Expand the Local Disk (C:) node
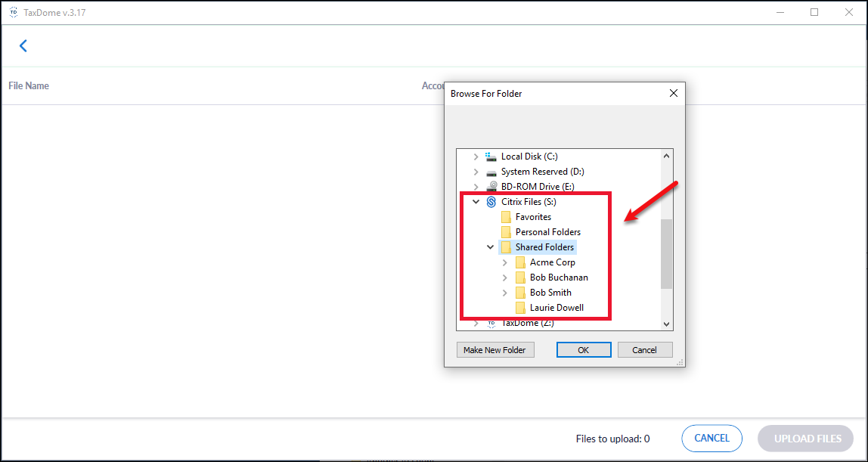The width and height of the screenshot is (868, 462). coord(476,157)
